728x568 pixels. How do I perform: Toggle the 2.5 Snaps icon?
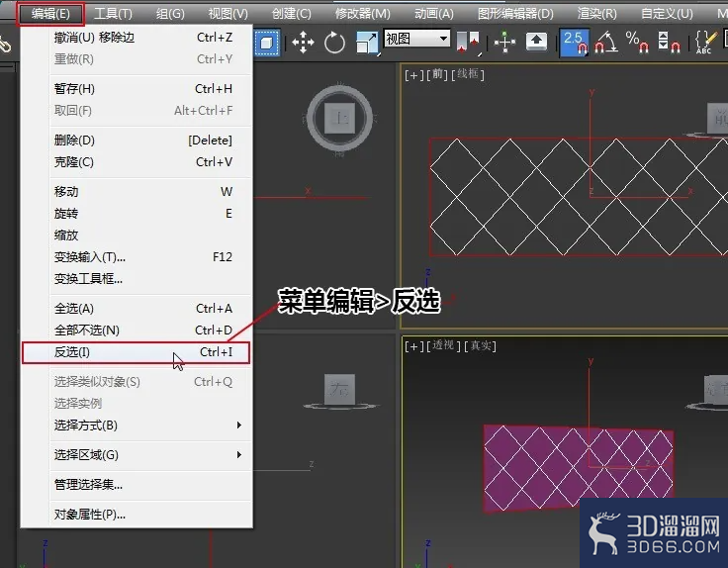[575, 43]
